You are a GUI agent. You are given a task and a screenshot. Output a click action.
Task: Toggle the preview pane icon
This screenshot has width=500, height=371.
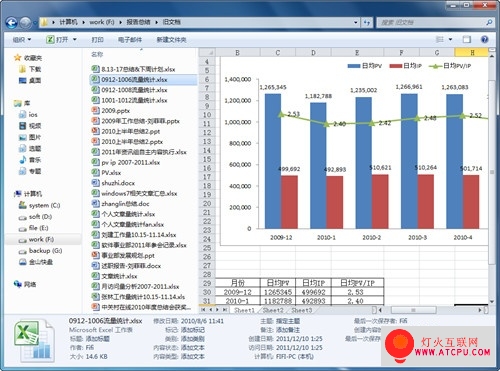(x=467, y=39)
